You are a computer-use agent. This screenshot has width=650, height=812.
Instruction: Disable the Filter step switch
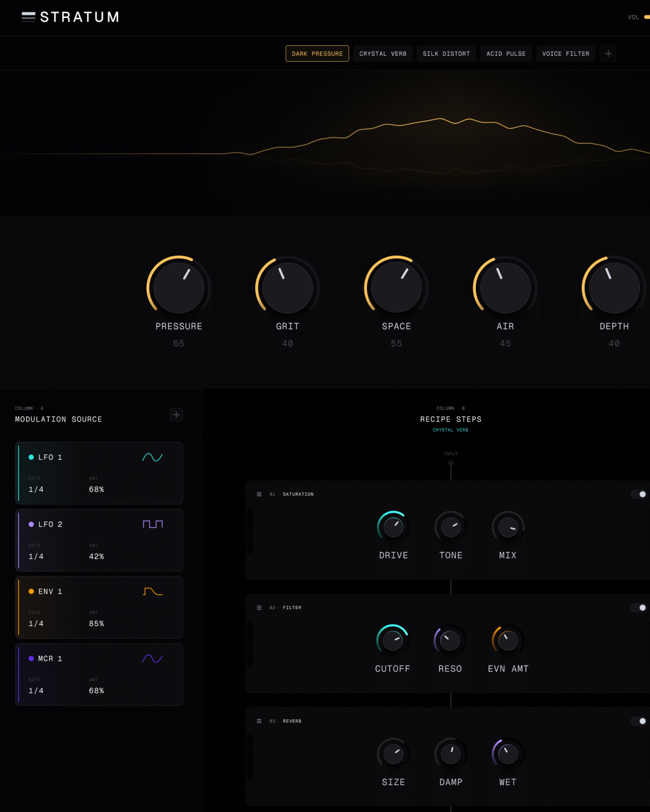click(639, 607)
